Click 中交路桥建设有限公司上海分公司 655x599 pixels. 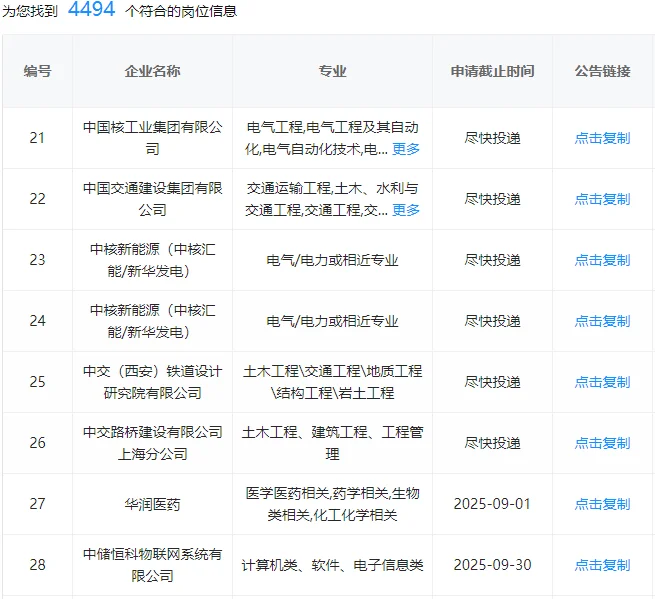pyautogui.click(x=152, y=443)
